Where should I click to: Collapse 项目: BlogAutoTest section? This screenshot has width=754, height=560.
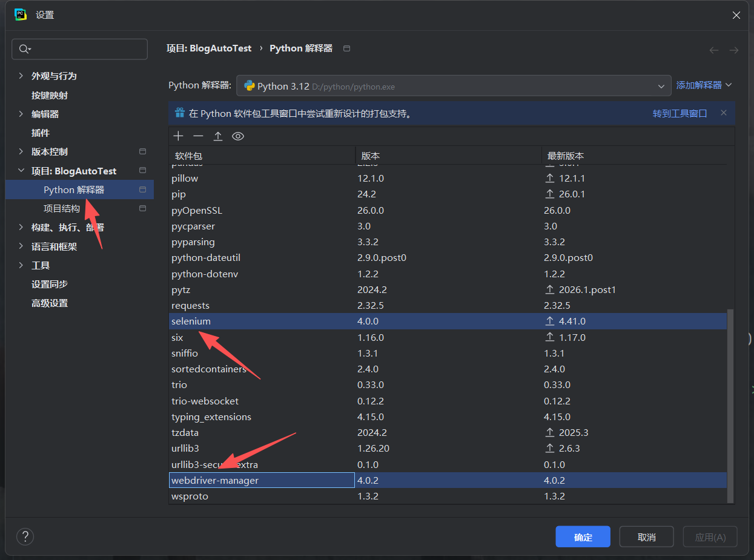coord(21,171)
